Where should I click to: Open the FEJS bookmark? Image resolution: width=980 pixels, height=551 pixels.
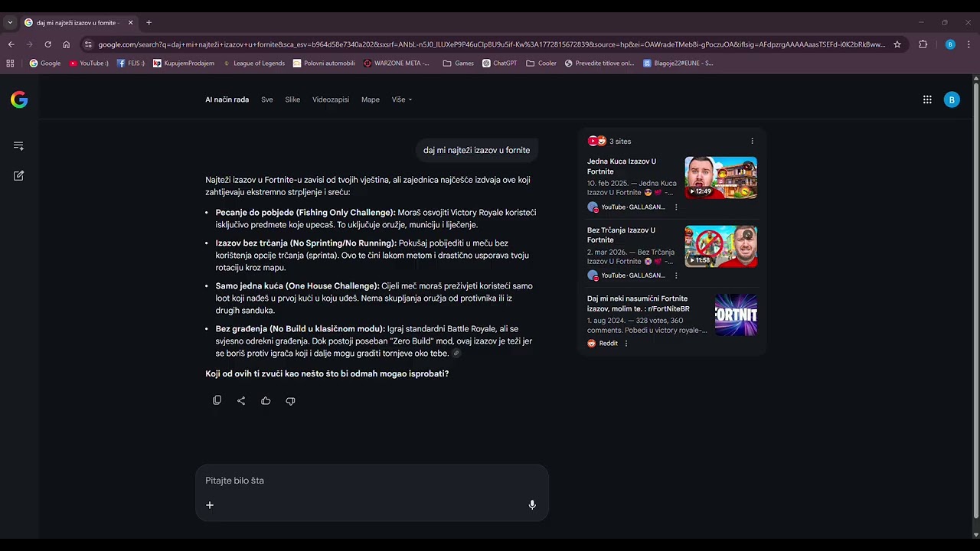[x=131, y=64]
